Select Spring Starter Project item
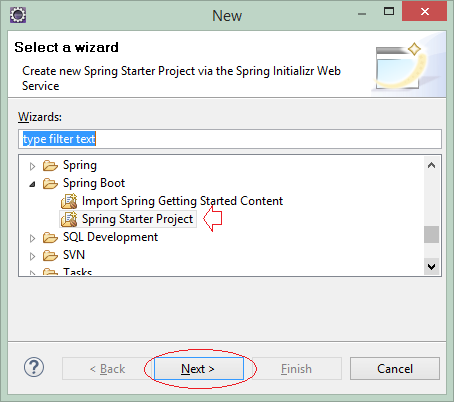This screenshot has width=454, height=402. pos(137,219)
